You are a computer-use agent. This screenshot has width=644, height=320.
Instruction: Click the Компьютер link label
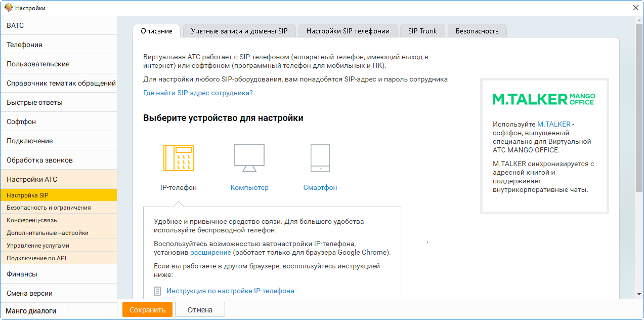[249, 187]
